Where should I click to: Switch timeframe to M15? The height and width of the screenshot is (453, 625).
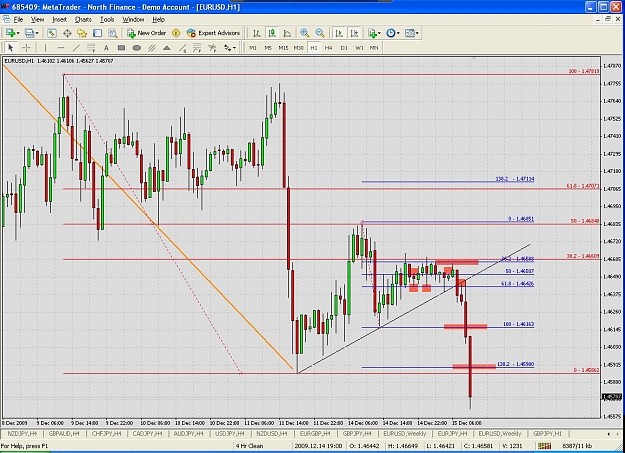pos(283,48)
